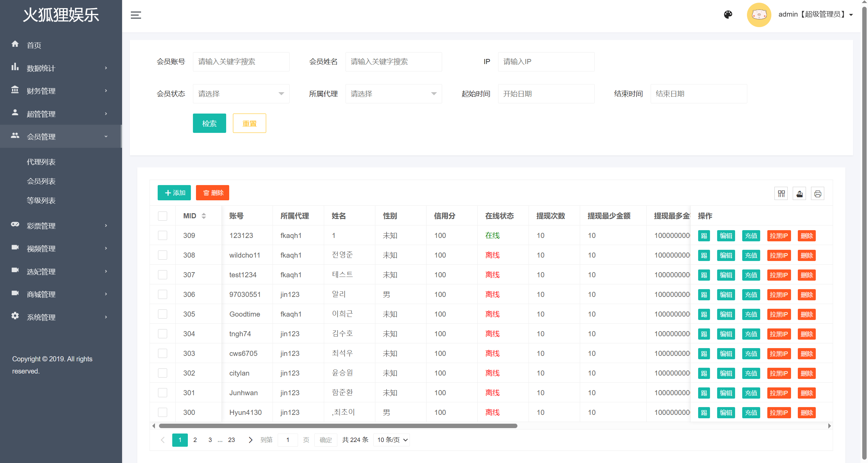
Task: Open the 所属代理 dropdown
Action: click(x=394, y=94)
